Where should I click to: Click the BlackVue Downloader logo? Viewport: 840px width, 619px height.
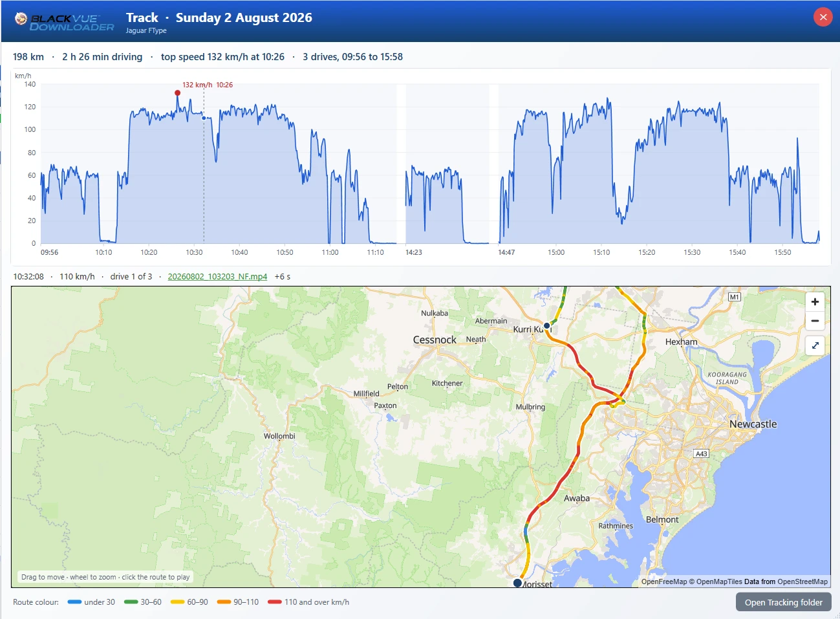pyautogui.click(x=64, y=22)
